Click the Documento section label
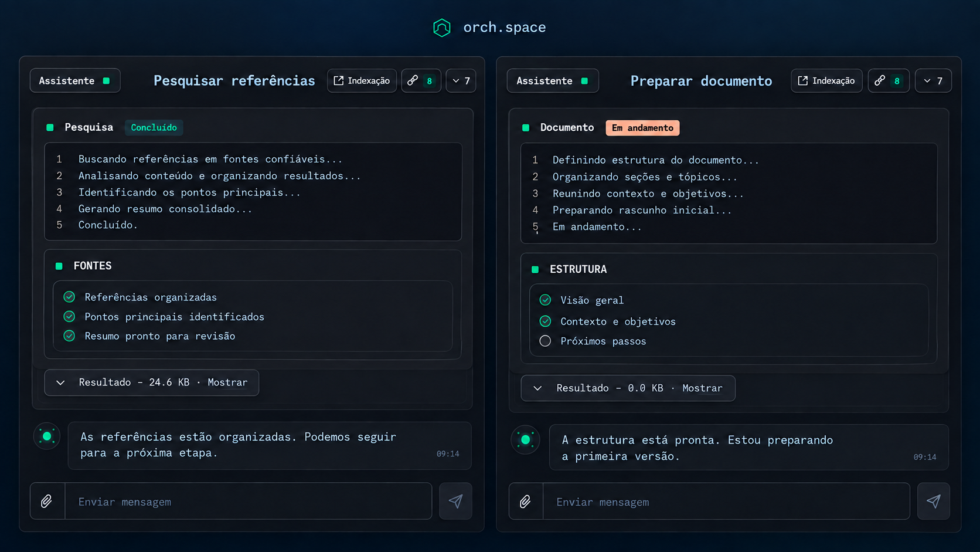Viewport: 980px width, 552px height. (567, 127)
